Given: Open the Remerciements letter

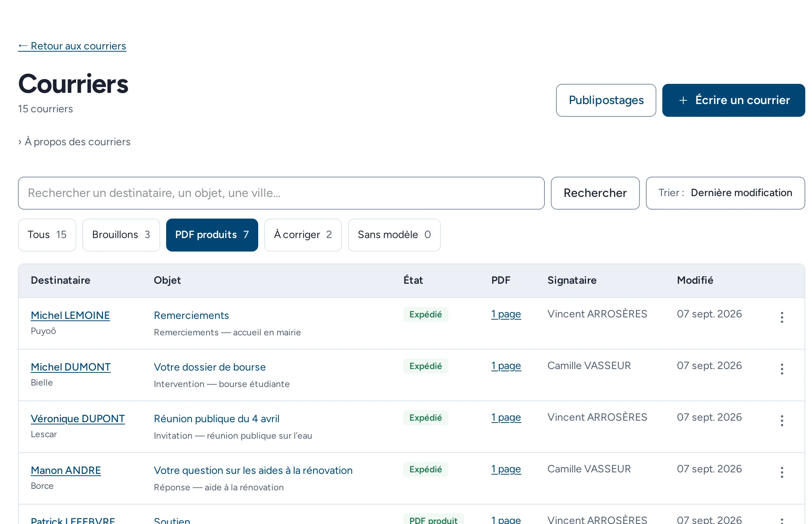Looking at the screenshot, I should [191, 316].
